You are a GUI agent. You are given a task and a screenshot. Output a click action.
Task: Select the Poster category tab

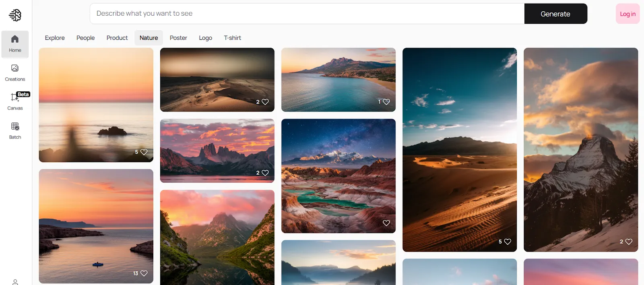pos(178,38)
